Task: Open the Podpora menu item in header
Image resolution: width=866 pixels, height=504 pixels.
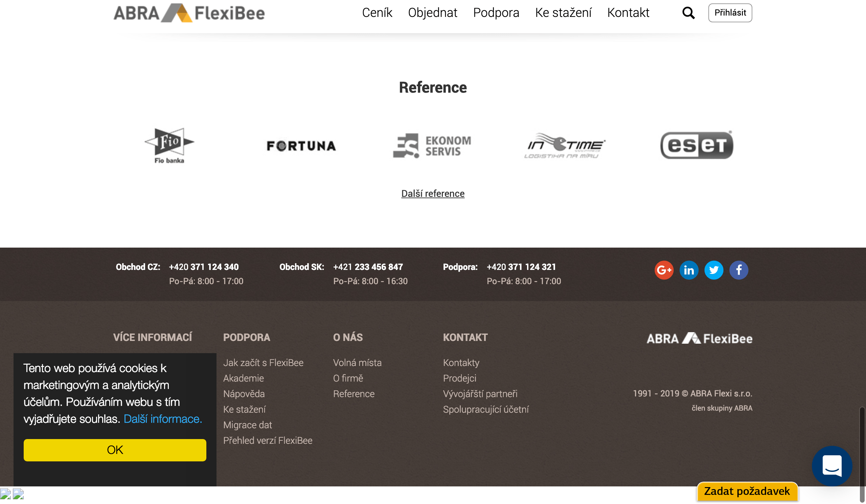Action: (x=496, y=13)
